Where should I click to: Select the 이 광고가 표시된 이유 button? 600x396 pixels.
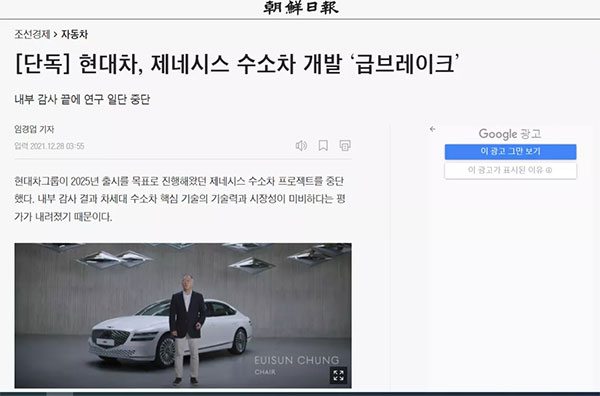(510, 170)
